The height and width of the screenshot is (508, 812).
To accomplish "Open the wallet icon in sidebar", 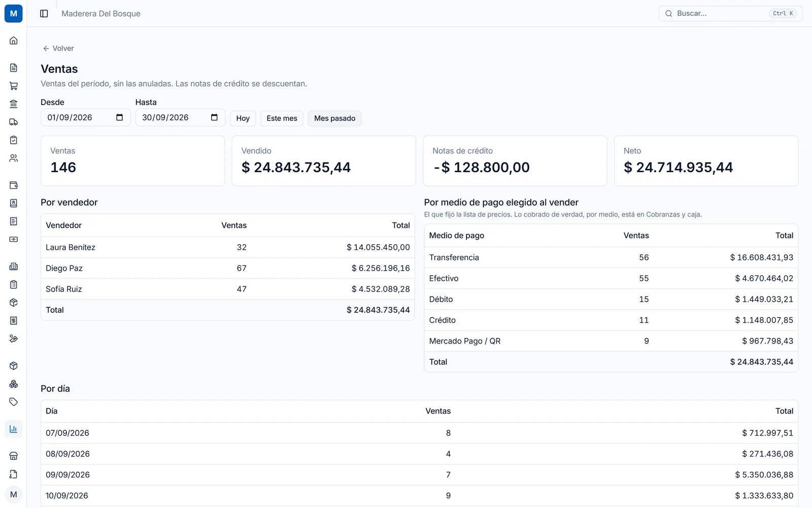I will click(14, 185).
